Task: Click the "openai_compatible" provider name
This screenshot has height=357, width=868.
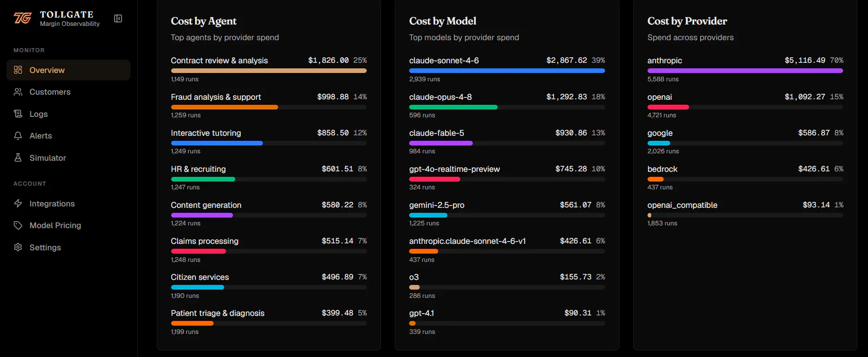Action: 683,205
